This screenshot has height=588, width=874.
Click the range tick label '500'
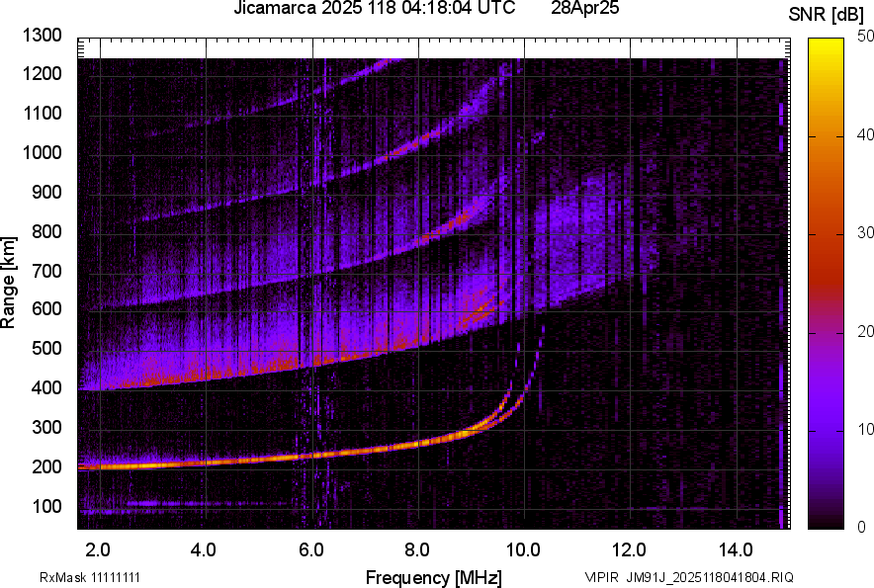click(x=46, y=348)
